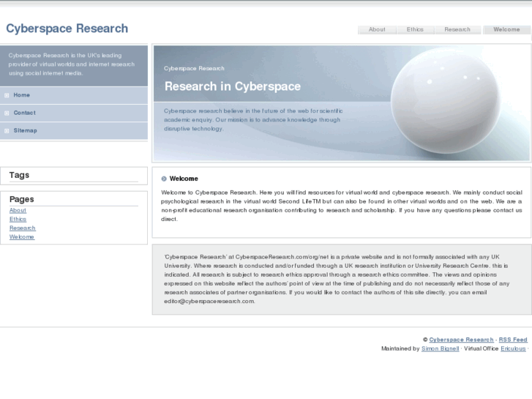Image resolution: width=532 pixels, height=399 pixels.
Task: Open Sitemap in the sidebar menu
Action: point(74,131)
